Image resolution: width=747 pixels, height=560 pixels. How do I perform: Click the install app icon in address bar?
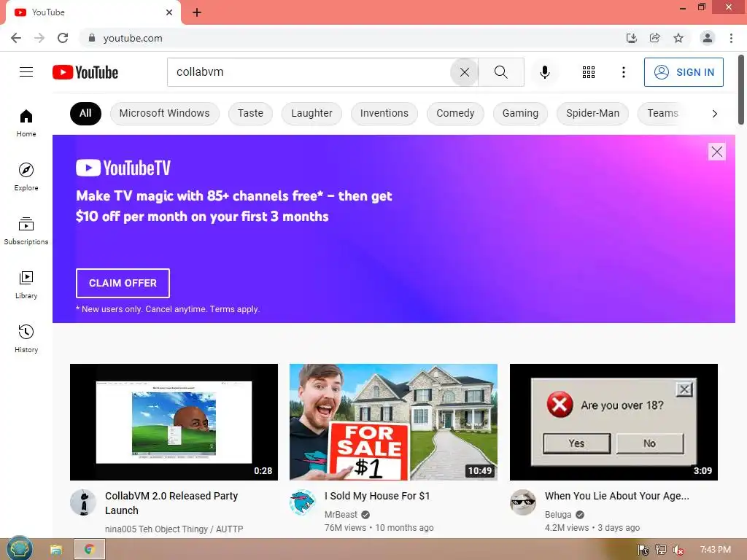[x=632, y=38]
